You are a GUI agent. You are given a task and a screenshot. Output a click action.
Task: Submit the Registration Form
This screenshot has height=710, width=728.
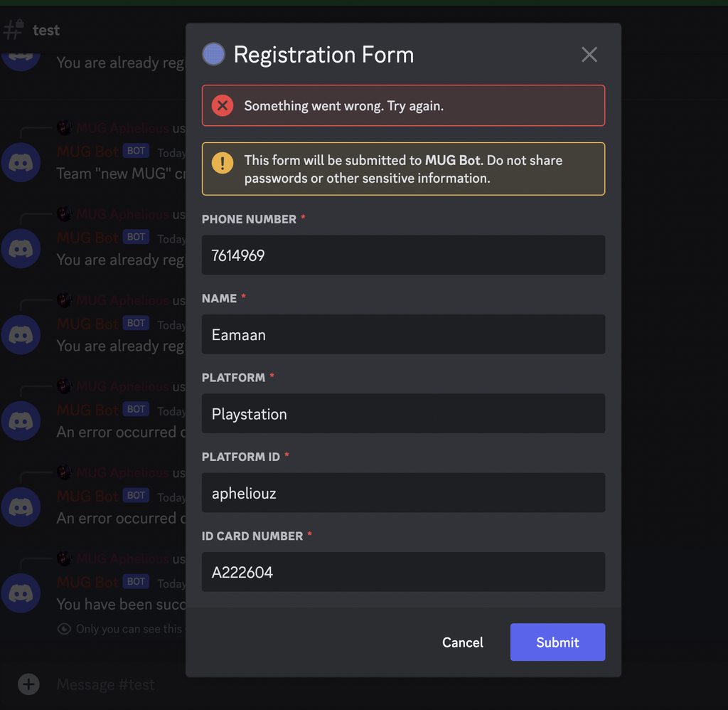pos(557,642)
